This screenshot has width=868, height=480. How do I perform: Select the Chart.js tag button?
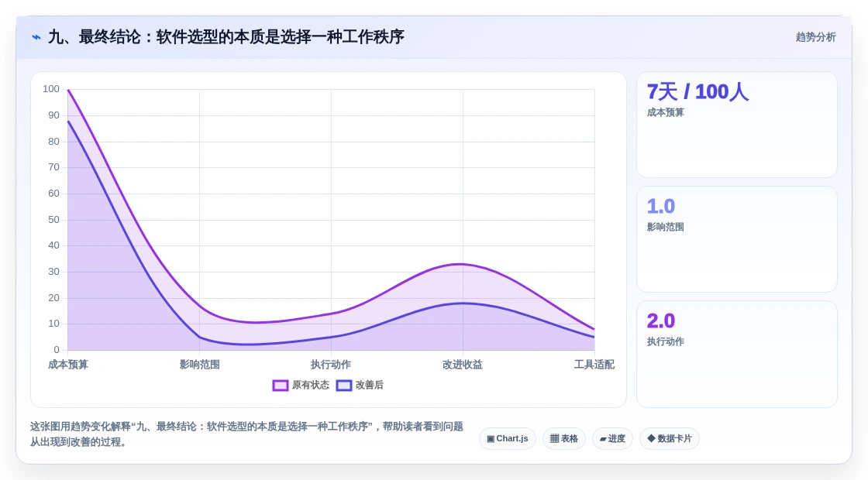tap(507, 438)
